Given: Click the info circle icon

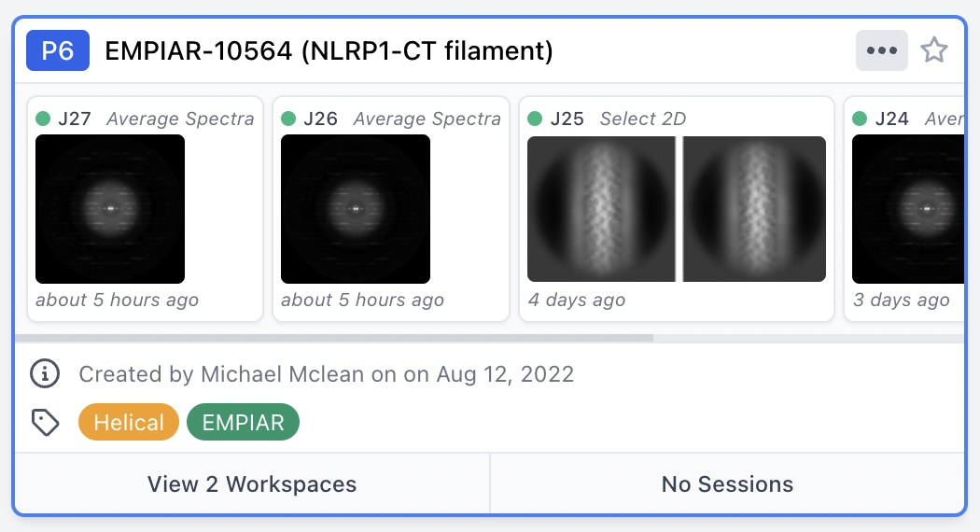Looking at the screenshot, I should click(x=44, y=374).
